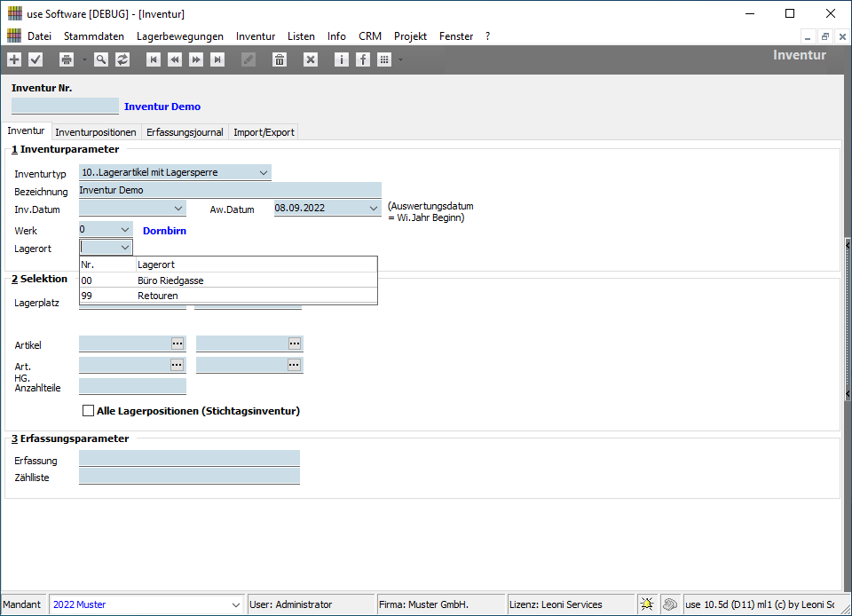Select the Inventur tab
The image size is (852, 616).
[x=26, y=130]
